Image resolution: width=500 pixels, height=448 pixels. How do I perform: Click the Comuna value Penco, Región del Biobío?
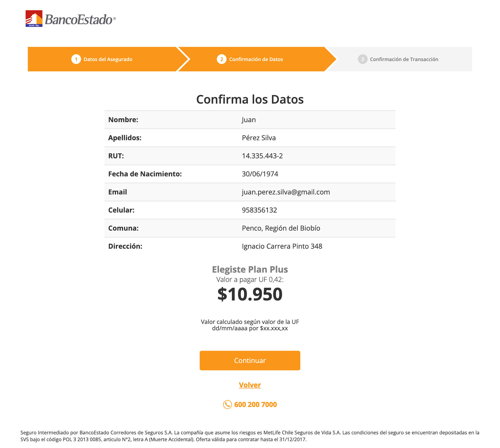281,228
